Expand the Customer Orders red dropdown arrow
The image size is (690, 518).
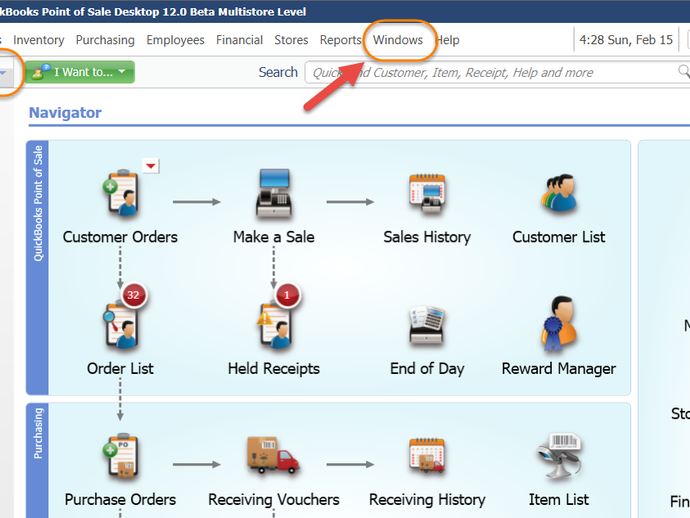150,166
